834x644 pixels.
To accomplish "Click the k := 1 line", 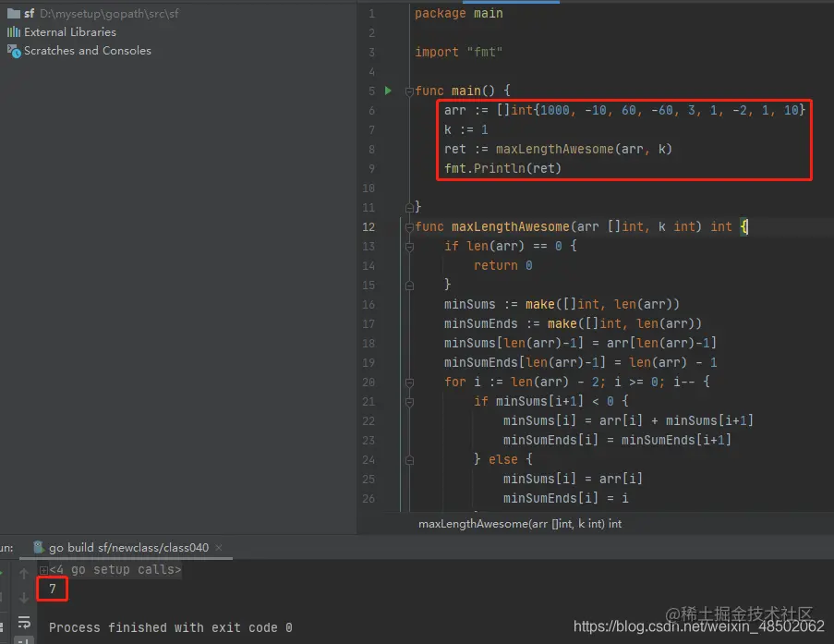I will coord(465,129).
